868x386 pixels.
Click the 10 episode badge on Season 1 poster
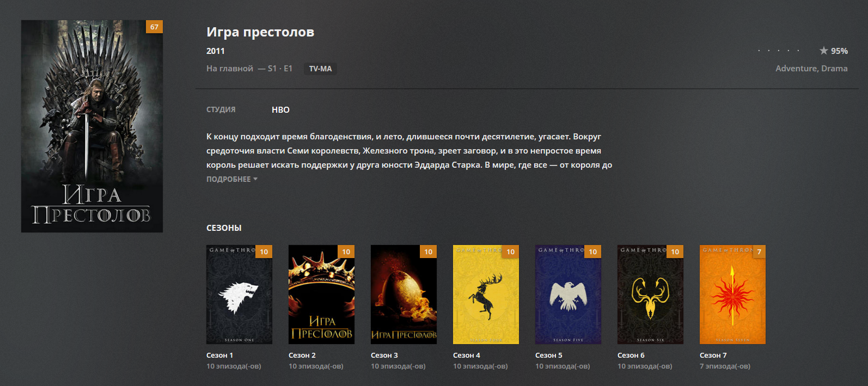coord(264,252)
